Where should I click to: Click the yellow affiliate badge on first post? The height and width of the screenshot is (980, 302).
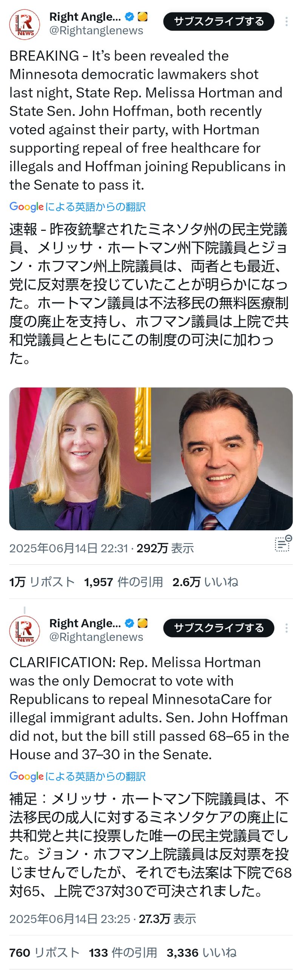(x=142, y=17)
